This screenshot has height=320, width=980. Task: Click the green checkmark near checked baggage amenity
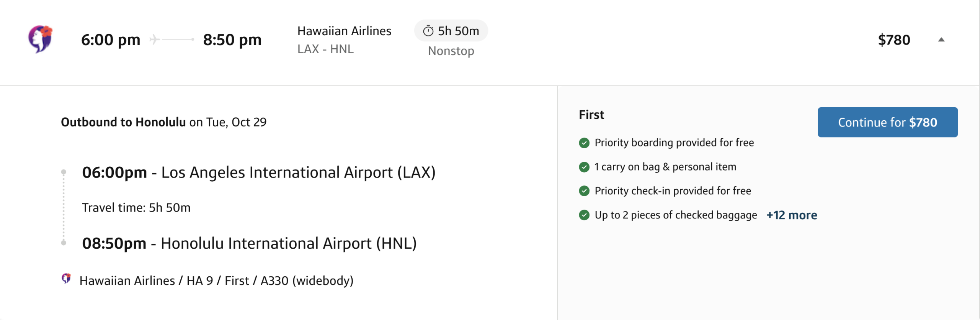point(583,215)
